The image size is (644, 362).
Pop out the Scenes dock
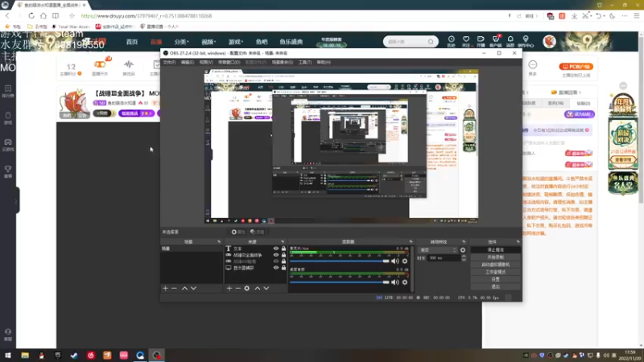point(219,242)
